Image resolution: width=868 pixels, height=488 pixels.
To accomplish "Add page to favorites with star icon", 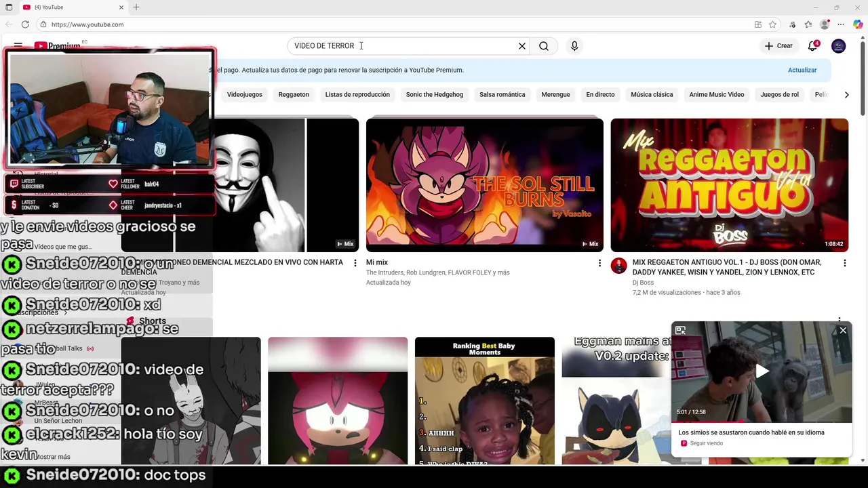I will (x=772, y=24).
